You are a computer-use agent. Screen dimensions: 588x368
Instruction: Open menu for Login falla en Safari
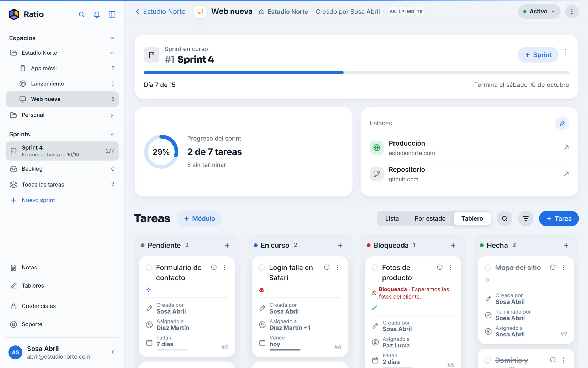pos(338,267)
